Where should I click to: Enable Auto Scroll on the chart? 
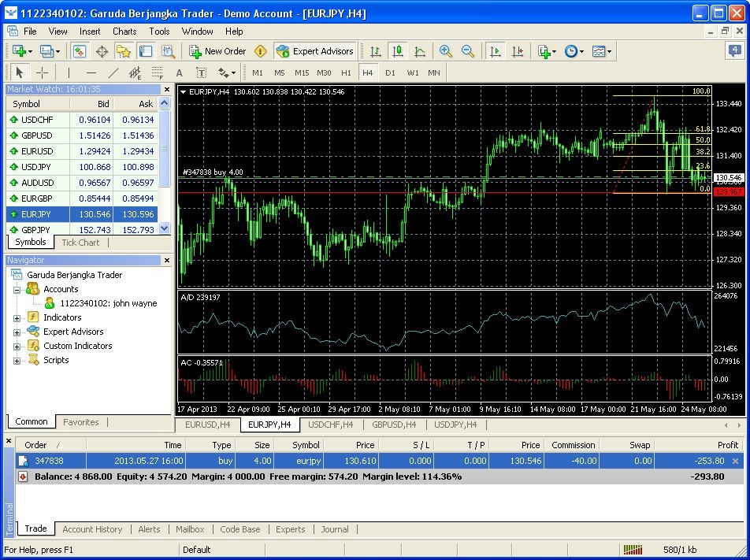pos(496,51)
